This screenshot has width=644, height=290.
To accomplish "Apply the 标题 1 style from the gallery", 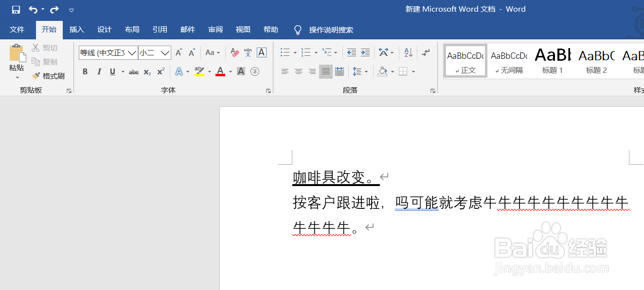I will 552,60.
